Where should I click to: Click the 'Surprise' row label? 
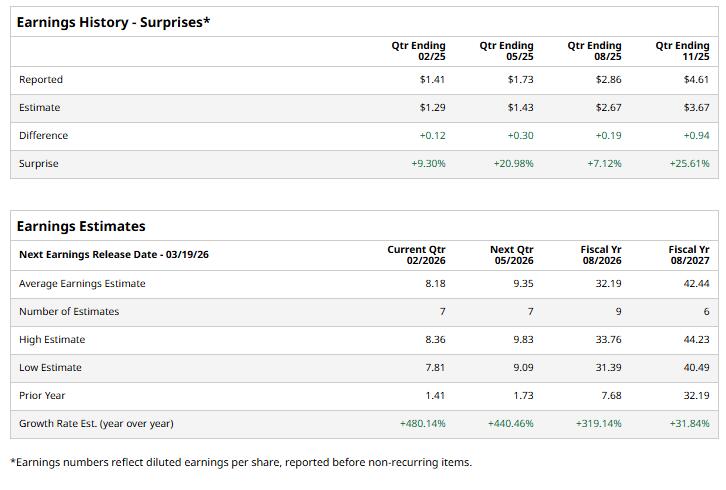39,164
